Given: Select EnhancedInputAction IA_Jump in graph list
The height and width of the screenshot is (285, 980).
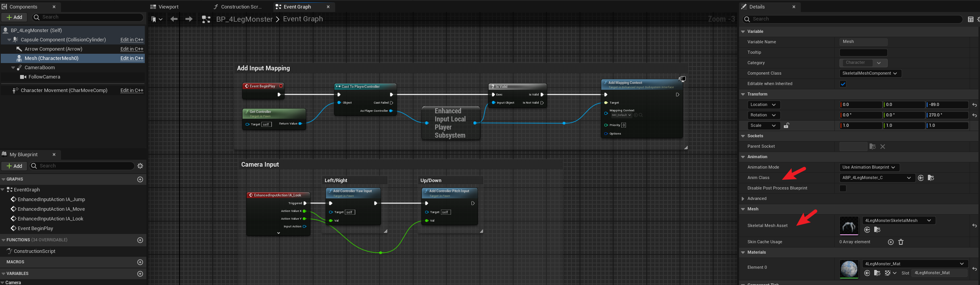Looking at the screenshot, I should coord(51,200).
